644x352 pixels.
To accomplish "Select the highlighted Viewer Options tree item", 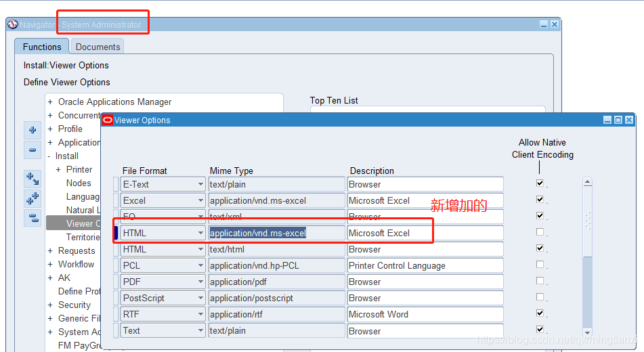I will tap(74, 224).
